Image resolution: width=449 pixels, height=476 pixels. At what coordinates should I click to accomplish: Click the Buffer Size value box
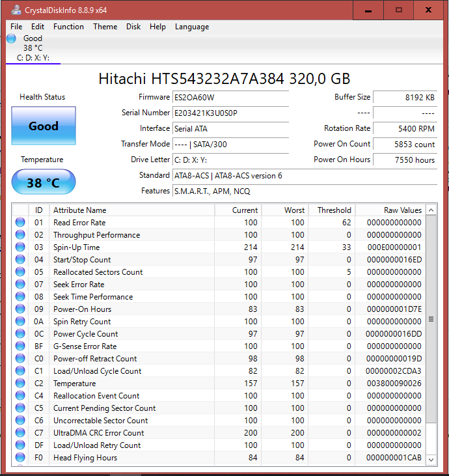(405, 97)
